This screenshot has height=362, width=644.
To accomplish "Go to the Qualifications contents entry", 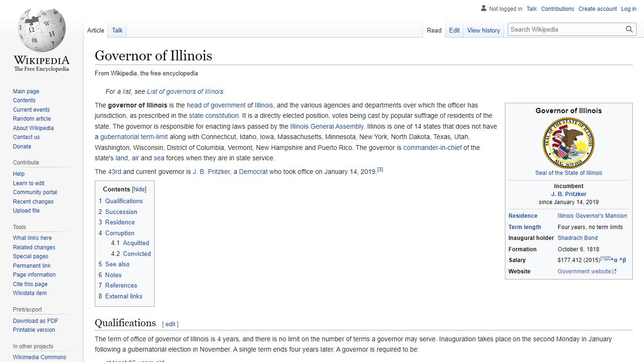I will tap(121, 201).
